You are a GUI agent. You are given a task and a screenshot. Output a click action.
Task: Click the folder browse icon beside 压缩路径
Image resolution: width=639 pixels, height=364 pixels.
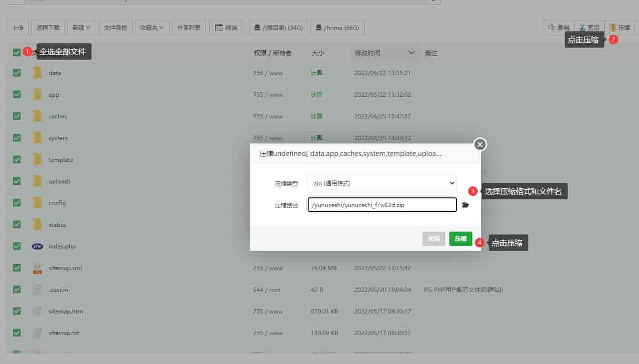[x=465, y=205]
